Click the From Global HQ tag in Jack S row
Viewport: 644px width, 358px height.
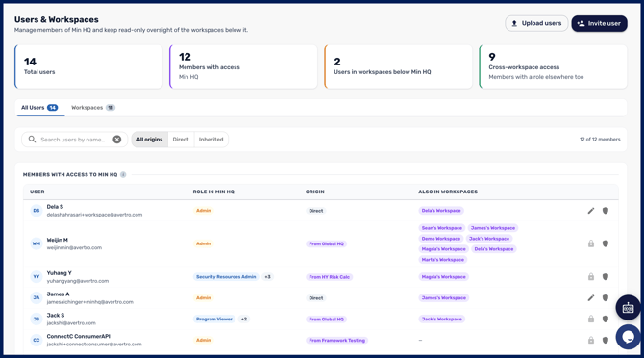(x=327, y=319)
